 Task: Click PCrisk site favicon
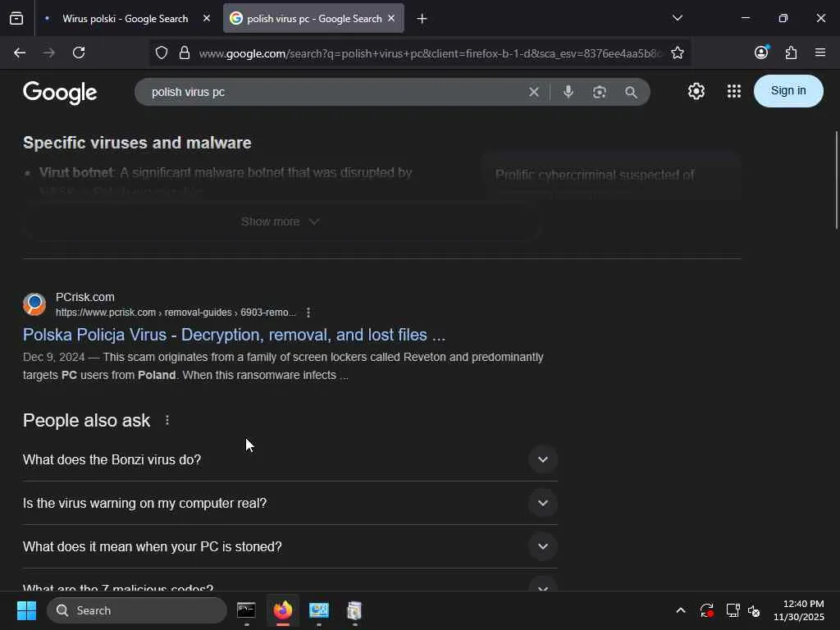point(34,304)
